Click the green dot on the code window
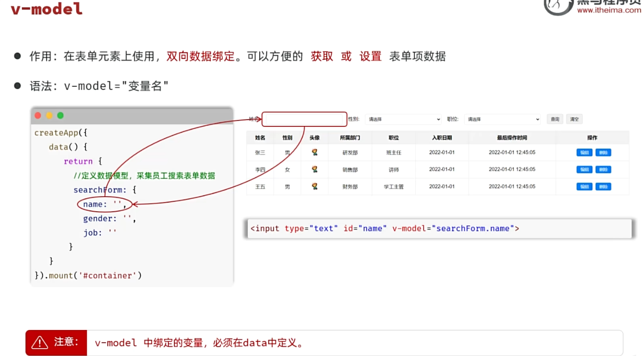 click(x=60, y=115)
